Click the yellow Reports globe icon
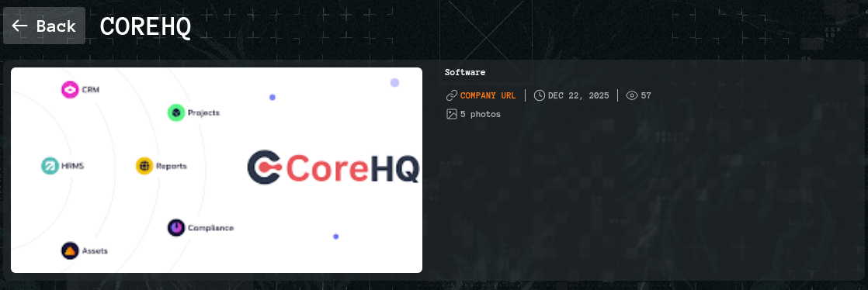Screen dimensions: 868x290 click(x=144, y=166)
